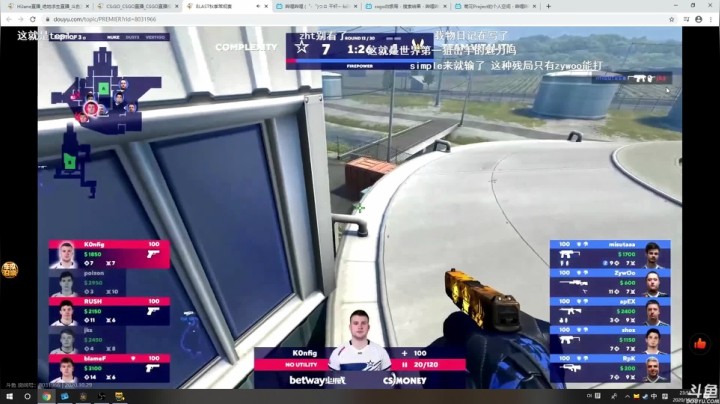Close the CSGO live stream tab

click(x=176, y=6)
